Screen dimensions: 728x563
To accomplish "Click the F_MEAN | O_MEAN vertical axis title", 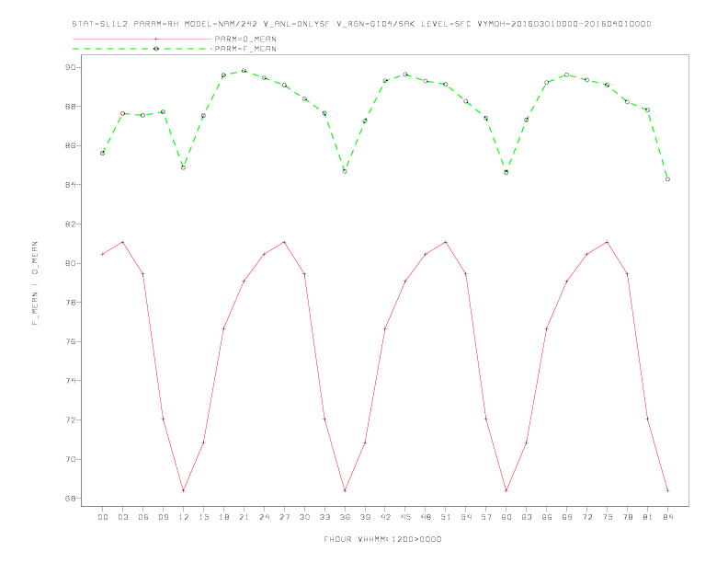I will pos(35,283).
